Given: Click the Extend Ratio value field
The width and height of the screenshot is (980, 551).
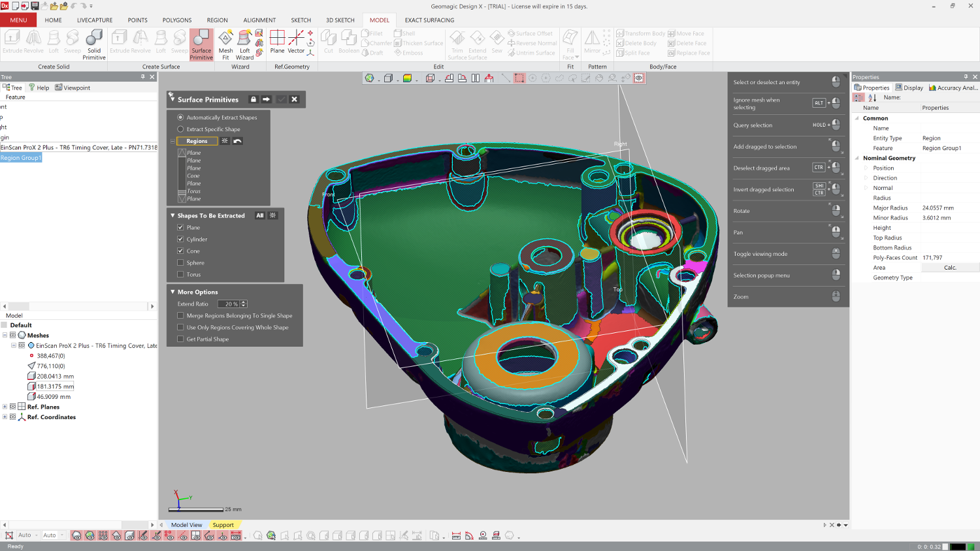Looking at the screenshot, I should click(x=229, y=304).
